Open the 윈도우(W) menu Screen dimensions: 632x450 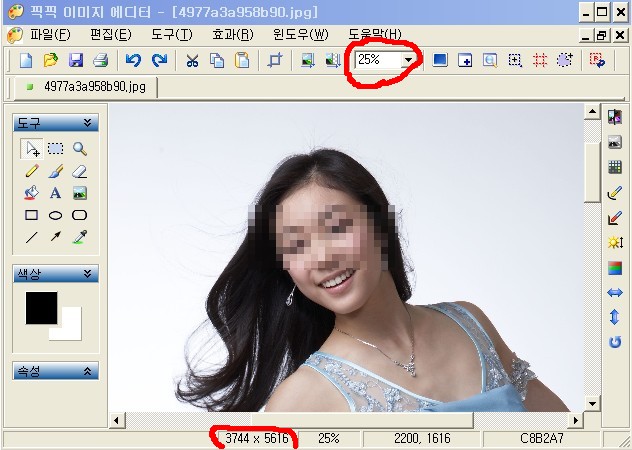[x=301, y=35]
